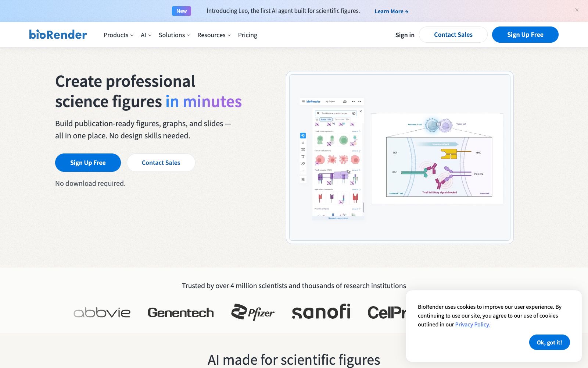Expand the AI menu

pyautogui.click(x=146, y=35)
